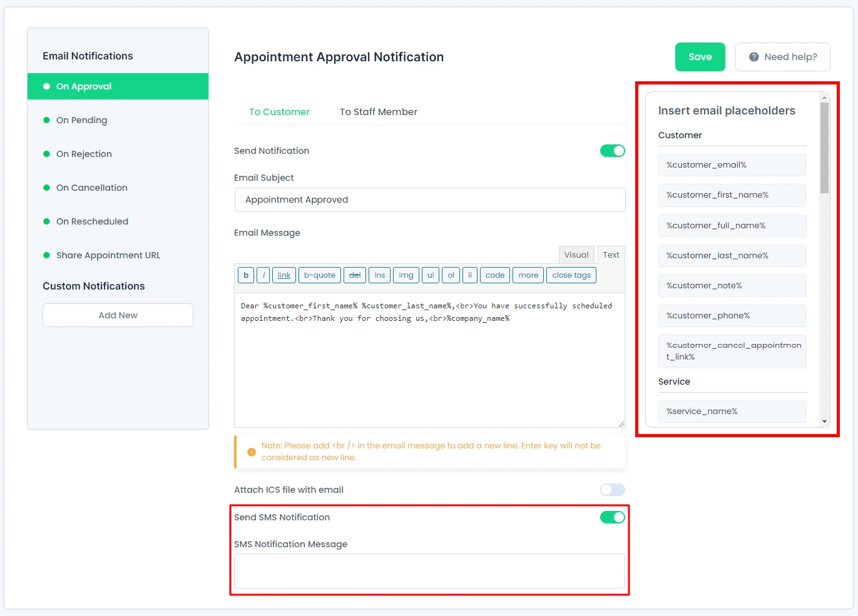858x616 pixels.
Task: Start an unordered list with the ul tool
Action: tap(430, 275)
